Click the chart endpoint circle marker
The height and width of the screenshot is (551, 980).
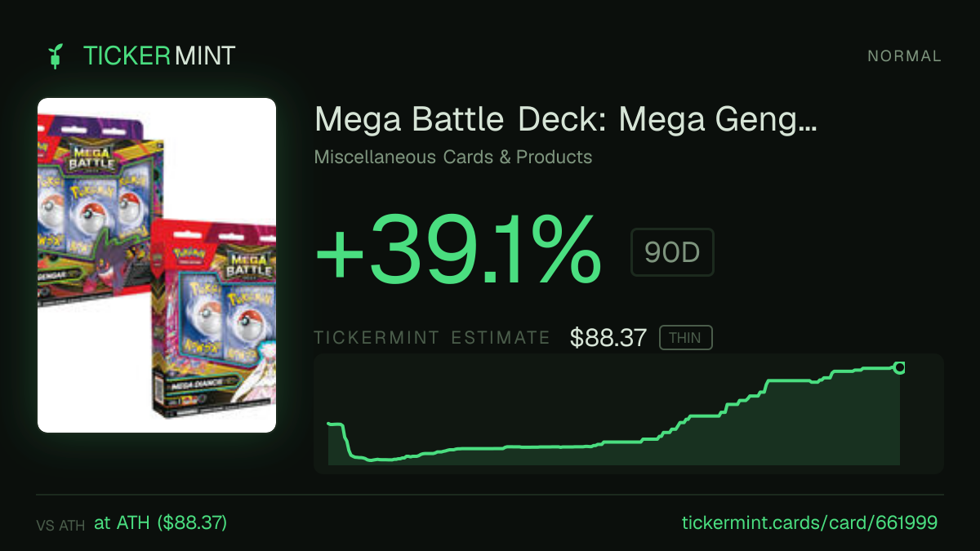coord(900,367)
